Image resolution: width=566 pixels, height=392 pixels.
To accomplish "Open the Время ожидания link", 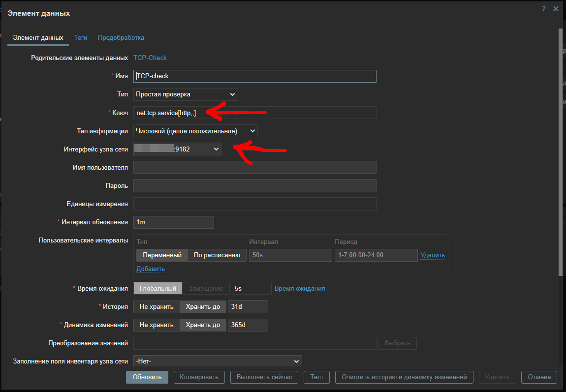I will (x=300, y=289).
